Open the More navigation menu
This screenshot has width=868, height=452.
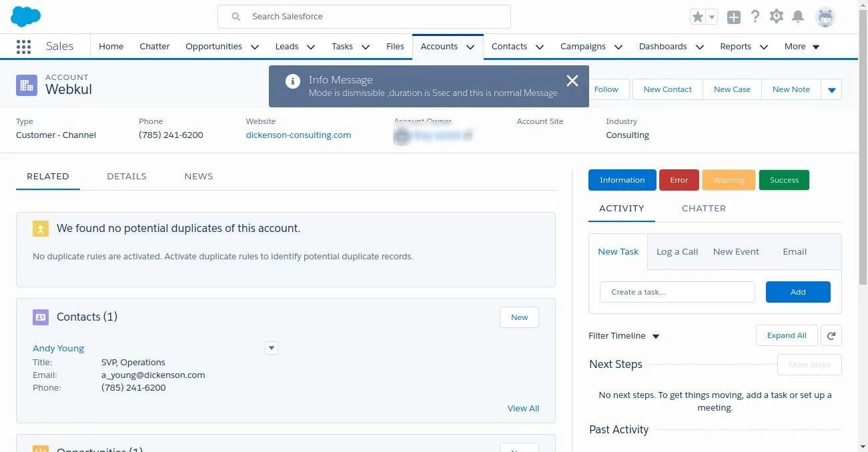pyautogui.click(x=802, y=47)
